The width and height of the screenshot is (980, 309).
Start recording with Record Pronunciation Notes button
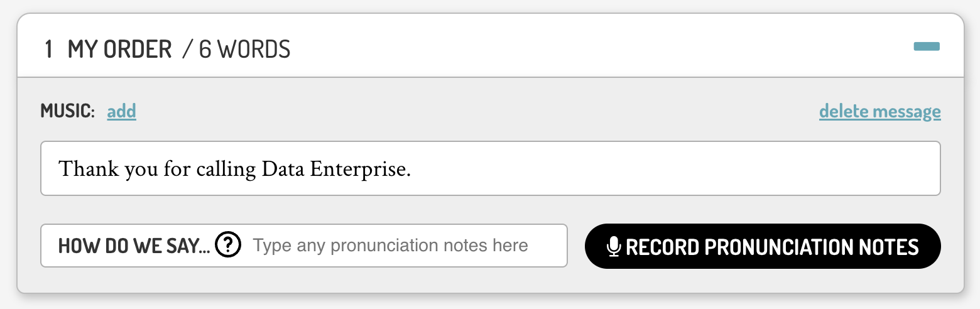(763, 246)
